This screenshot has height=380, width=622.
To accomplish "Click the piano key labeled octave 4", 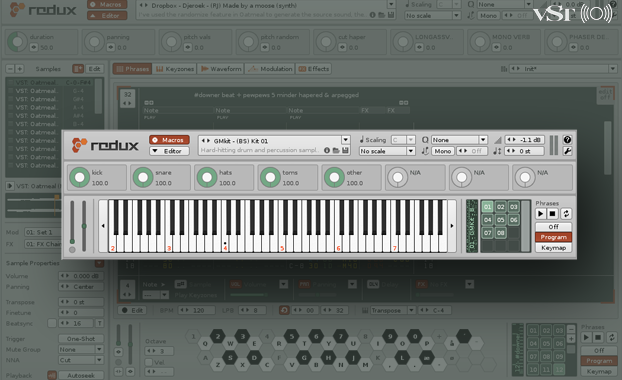I will 225,226.
